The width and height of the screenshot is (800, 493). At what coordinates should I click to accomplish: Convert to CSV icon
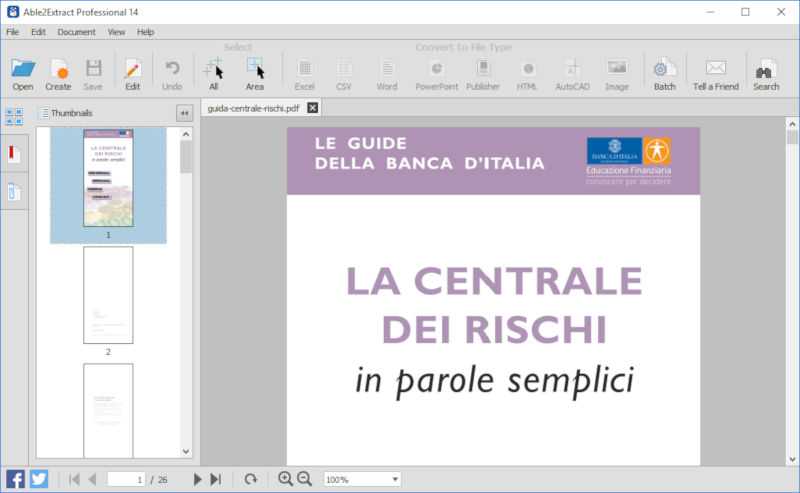[x=344, y=74]
